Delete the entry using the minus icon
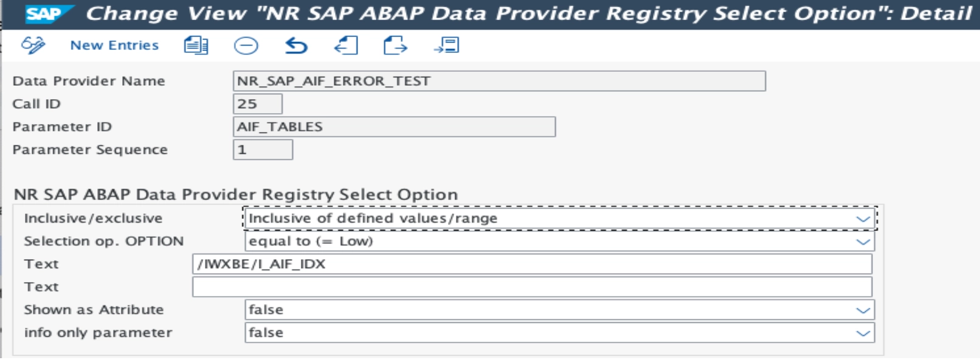980x360 pixels. click(246, 44)
